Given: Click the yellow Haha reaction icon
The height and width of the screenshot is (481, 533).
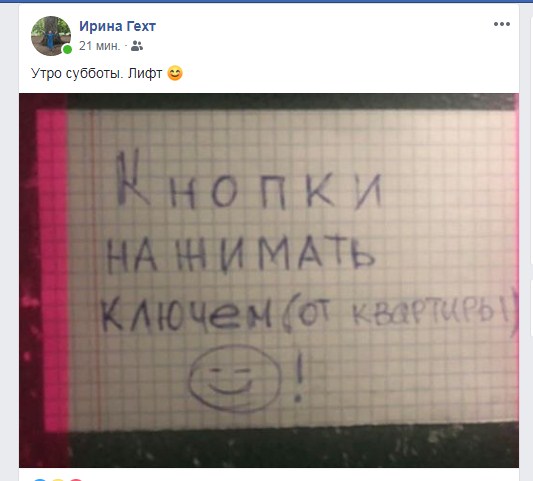Looking at the screenshot, I should [58, 480].
